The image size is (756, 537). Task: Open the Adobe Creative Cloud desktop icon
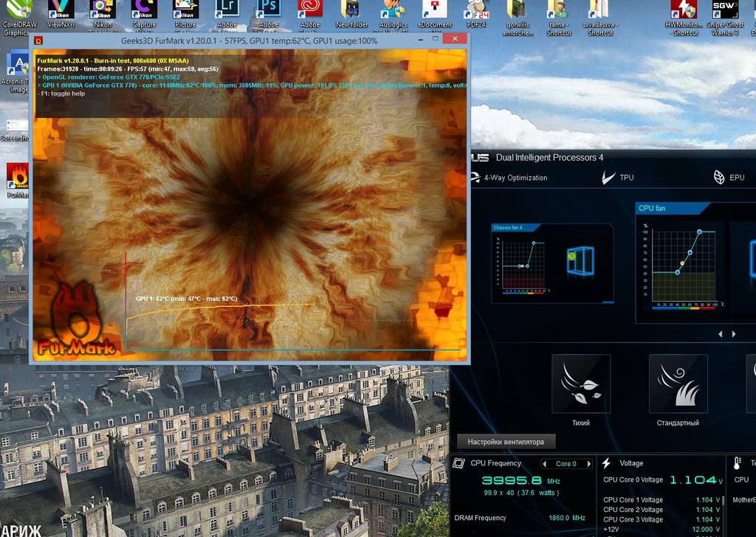click(310, 15)
